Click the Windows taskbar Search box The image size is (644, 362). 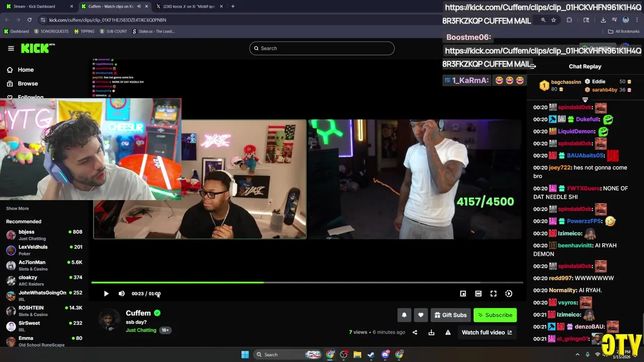[x=287, y=354]
